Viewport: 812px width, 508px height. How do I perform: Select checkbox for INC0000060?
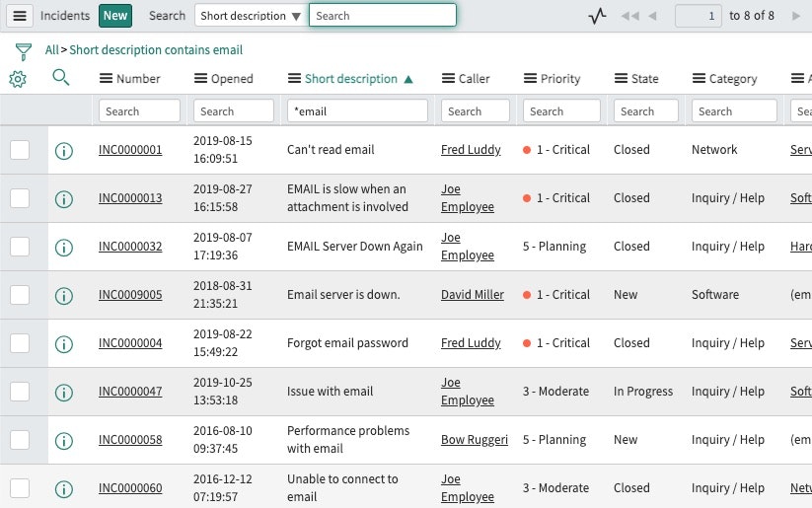(x=20, y=488)
